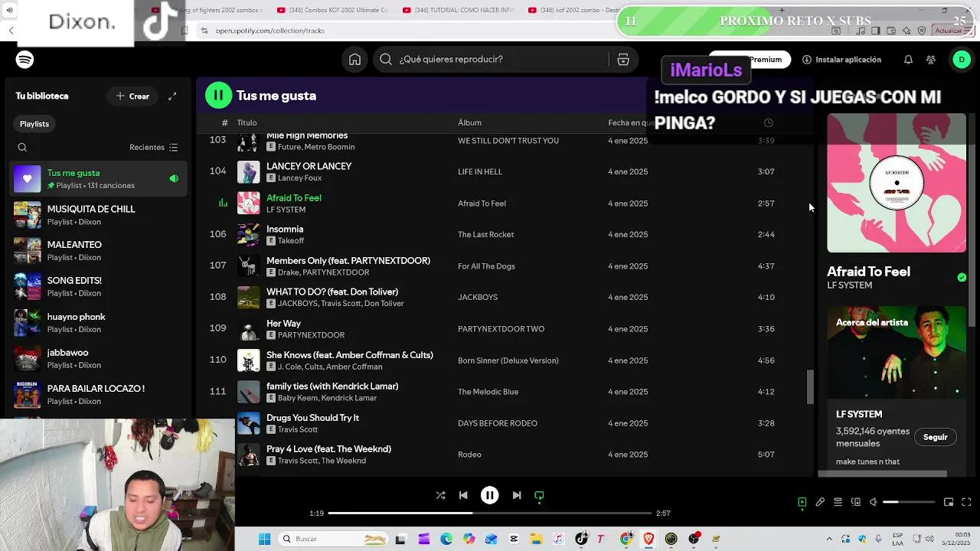Click the Crear button

click(132, 96)
